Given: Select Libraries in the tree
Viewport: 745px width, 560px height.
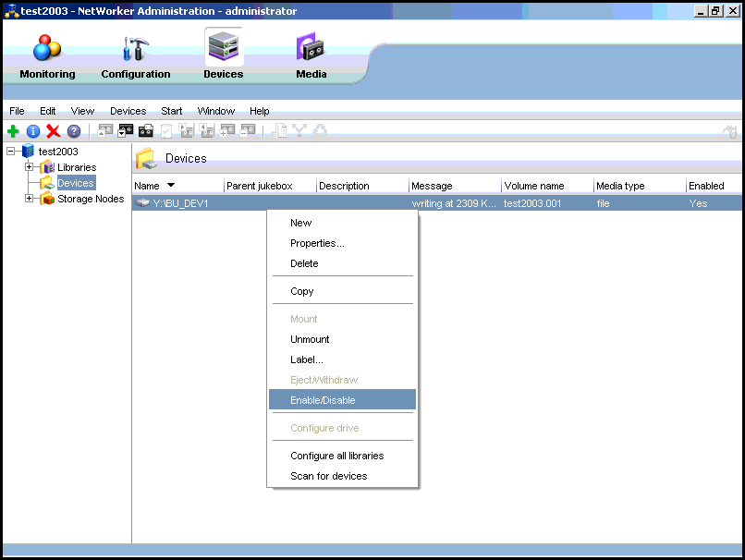Looking at the screenshot, I should pos(77,167).
